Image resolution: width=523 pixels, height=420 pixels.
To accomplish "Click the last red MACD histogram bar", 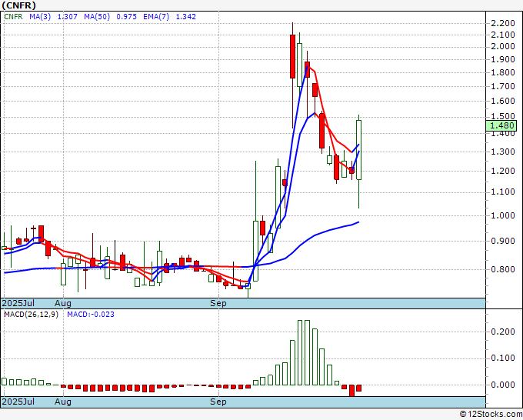I will 358,388.
